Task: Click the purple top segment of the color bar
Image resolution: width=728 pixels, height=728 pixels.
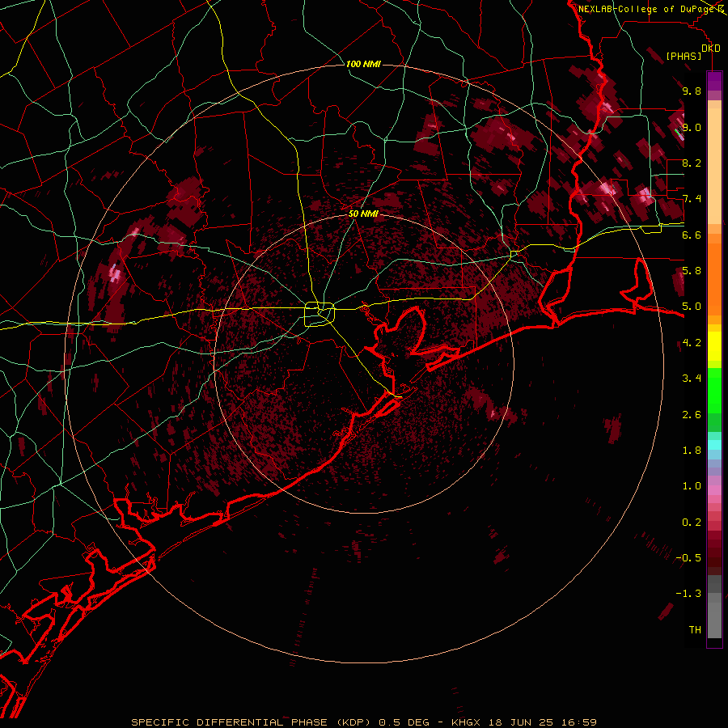Action: tap(714, 82)
